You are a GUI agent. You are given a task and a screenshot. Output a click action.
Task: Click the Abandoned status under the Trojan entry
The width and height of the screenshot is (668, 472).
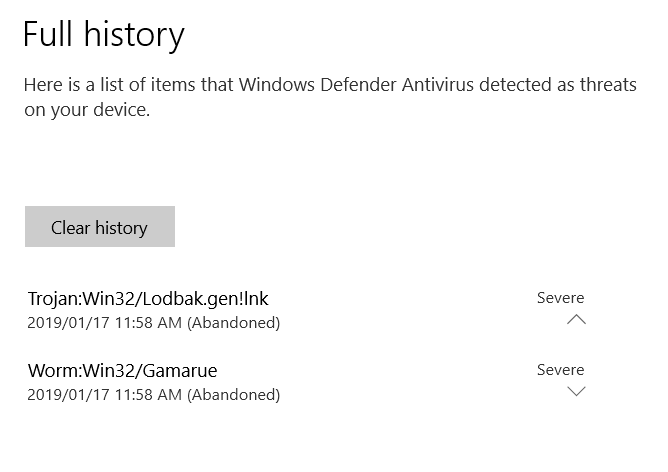click(234, 323)
